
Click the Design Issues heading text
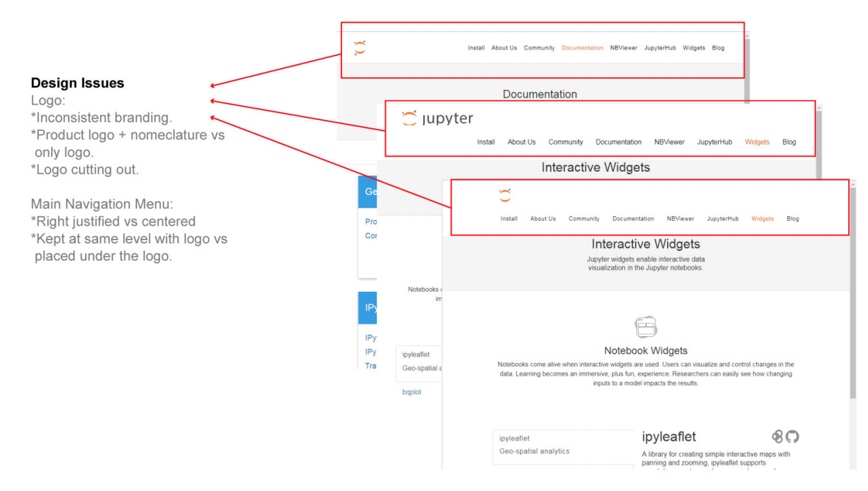78,83
